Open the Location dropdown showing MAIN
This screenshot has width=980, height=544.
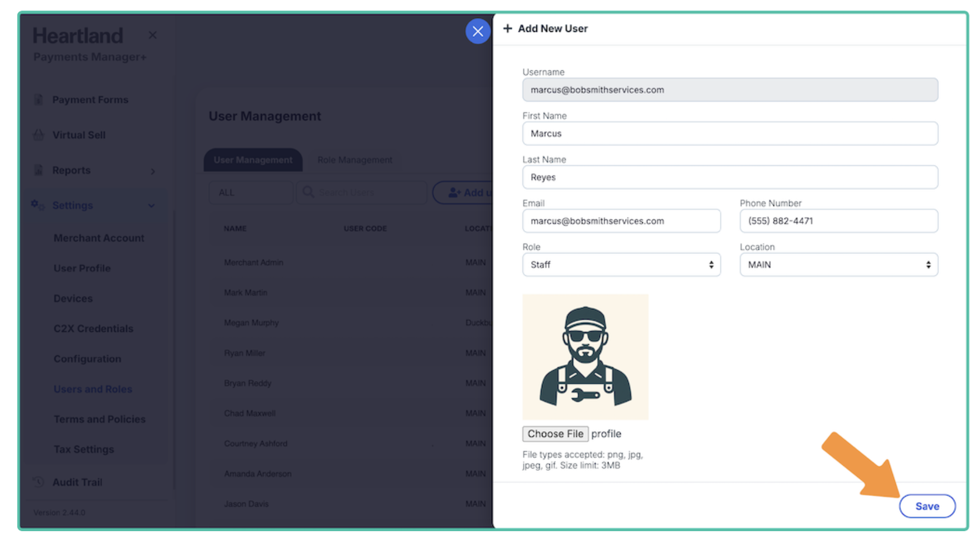click(838, 265)
